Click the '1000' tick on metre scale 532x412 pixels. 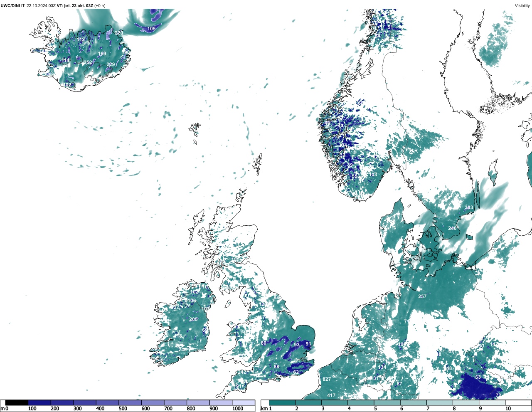[238, 409]
